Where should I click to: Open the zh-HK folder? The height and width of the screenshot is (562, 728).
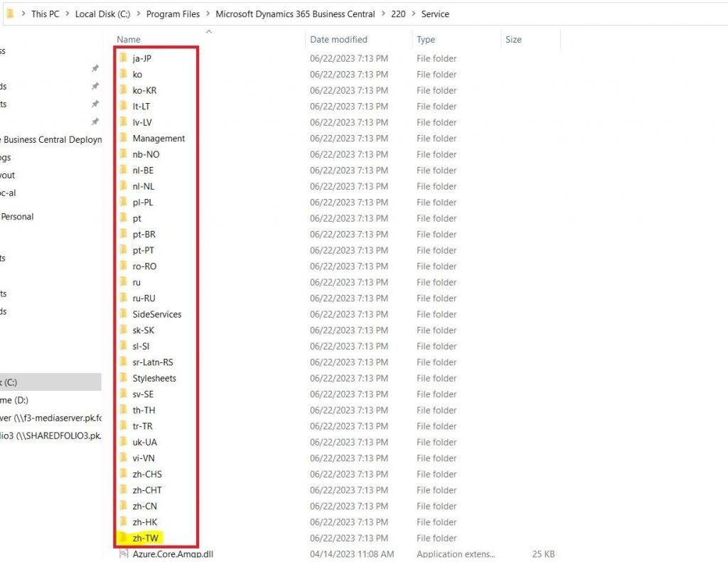click(x=145, y=522)
